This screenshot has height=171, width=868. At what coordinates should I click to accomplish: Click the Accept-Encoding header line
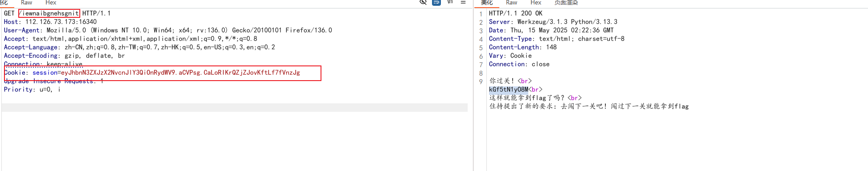(65, 56)
